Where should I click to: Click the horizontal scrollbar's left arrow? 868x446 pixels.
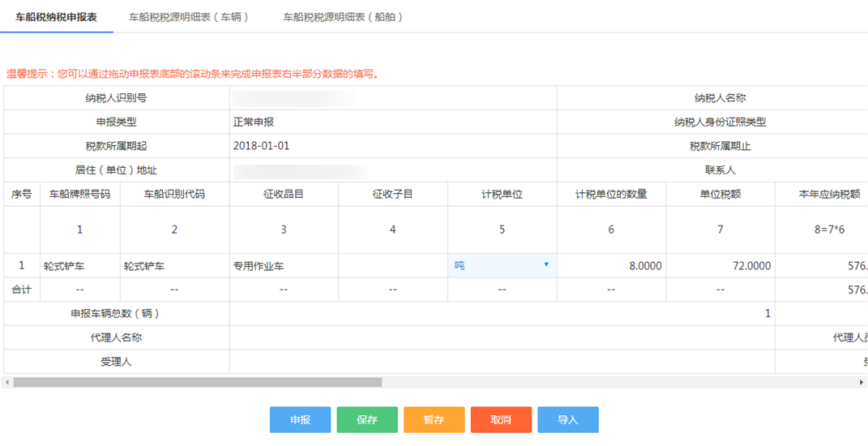pyautogui.click(x=7, y=382)
